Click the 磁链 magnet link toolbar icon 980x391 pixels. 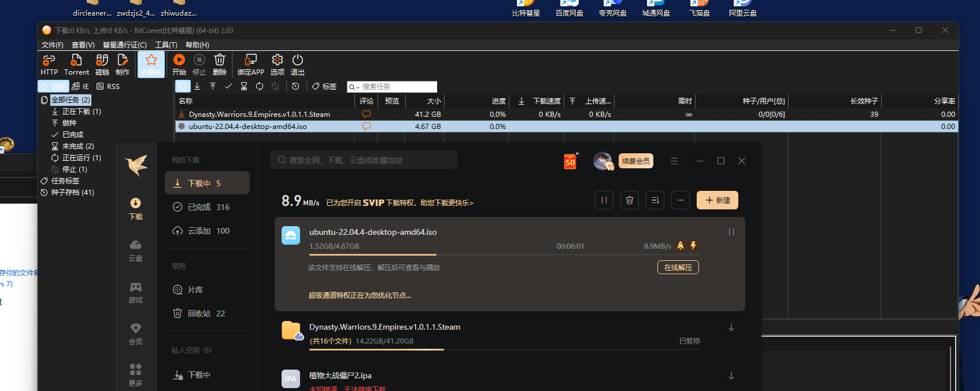[x=102, y=64]
